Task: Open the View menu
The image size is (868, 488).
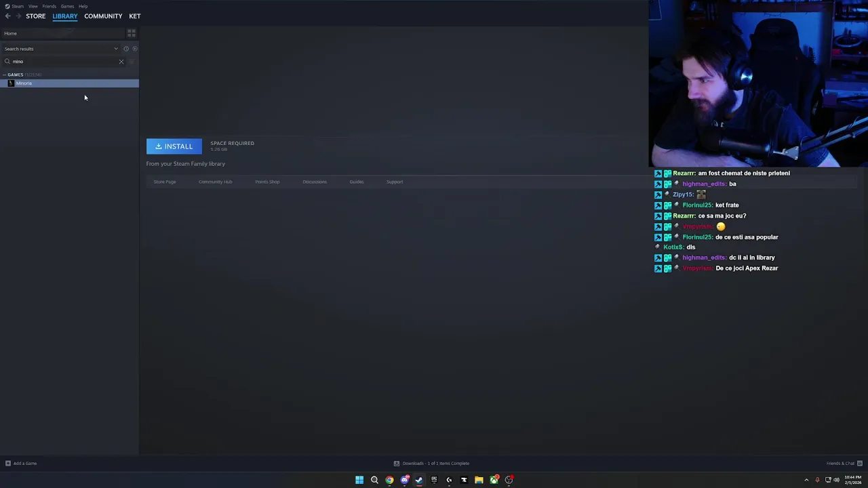Action: (33, 6)
